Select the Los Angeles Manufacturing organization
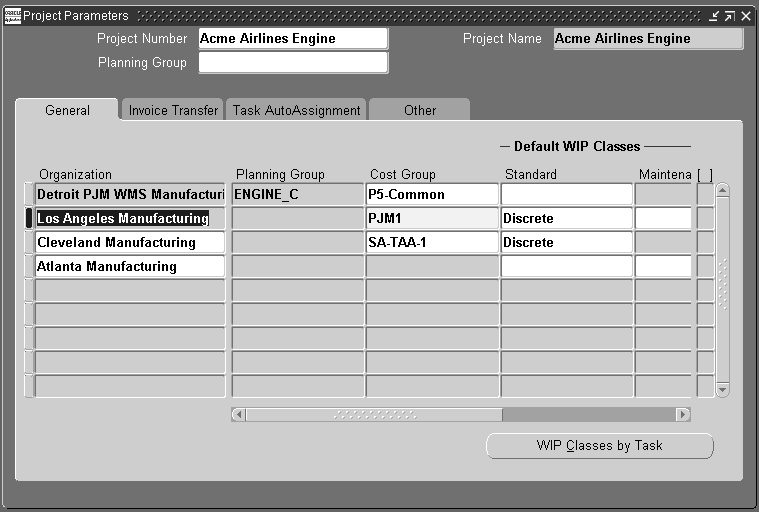The height and width of the screenshot is (512, 759). pyautogui.click(x=130, y=218)
